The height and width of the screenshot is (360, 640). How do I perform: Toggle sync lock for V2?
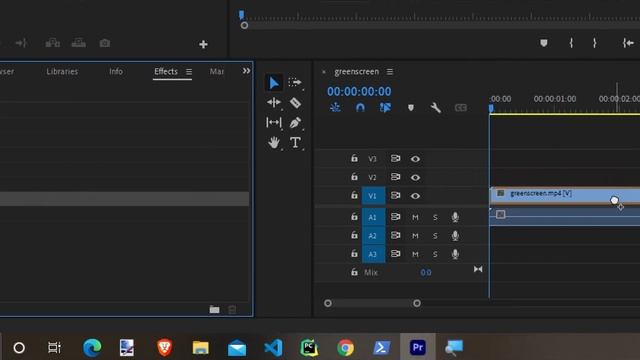395,177
